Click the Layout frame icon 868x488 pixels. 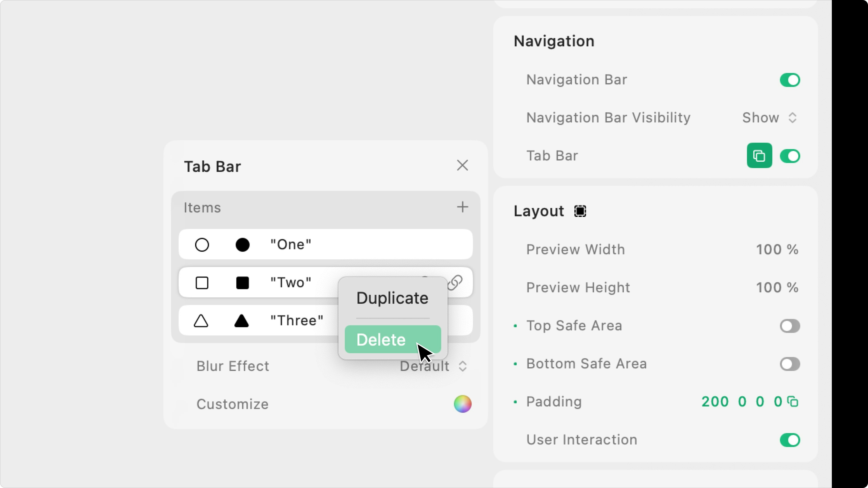[x=580, y=211]
